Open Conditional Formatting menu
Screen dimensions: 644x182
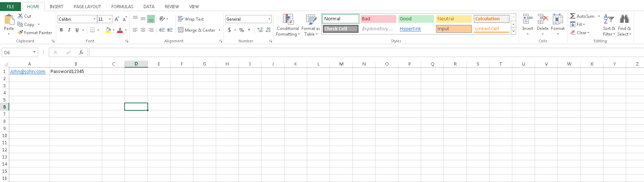coord(288,25)
